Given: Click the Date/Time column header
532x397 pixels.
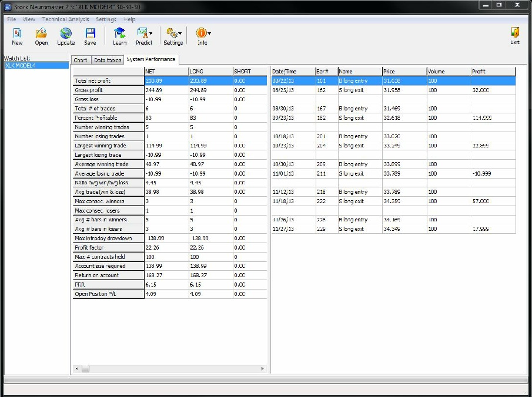Looking at the screenshot, I should point(293,72).
